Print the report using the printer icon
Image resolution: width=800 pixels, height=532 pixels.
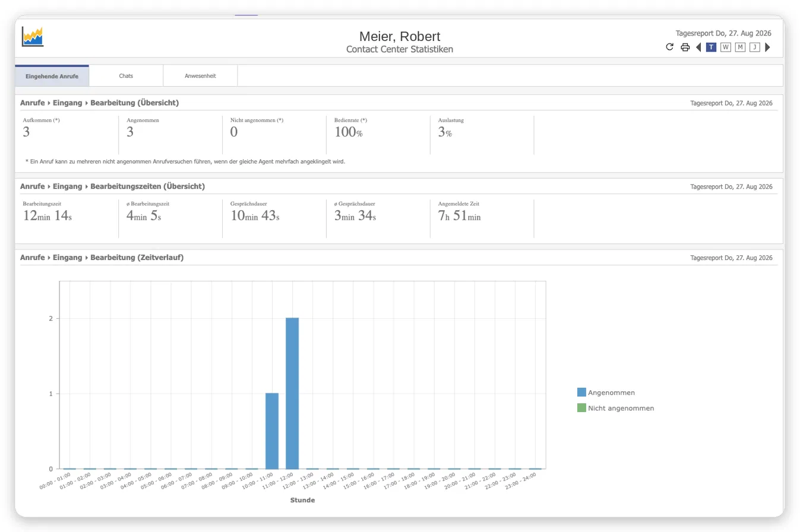click(x=685, y=47)
